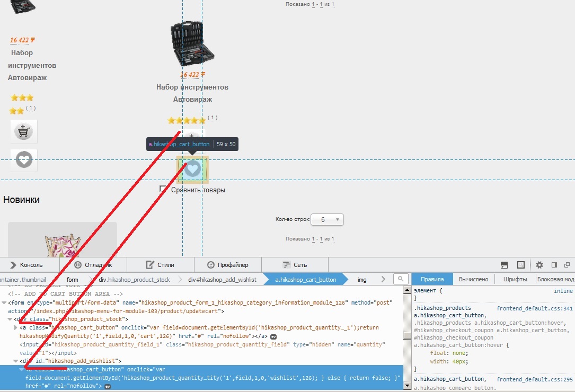Switch to the Консоль tab

[26, 265]
